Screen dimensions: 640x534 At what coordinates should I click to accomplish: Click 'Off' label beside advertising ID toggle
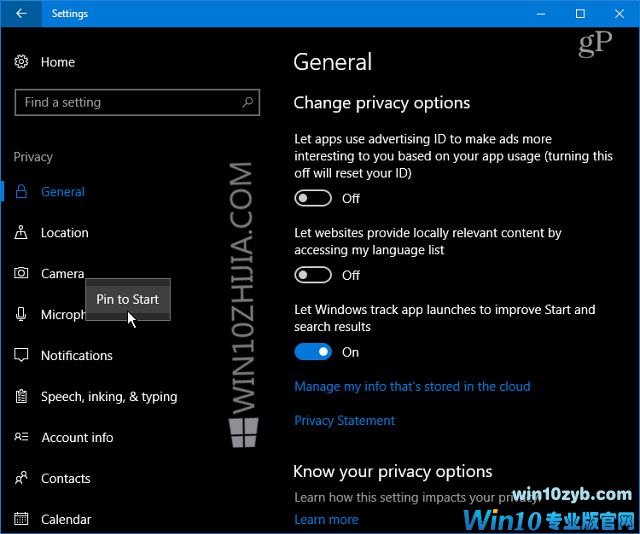pyautogui.click(x=351, y=199)
